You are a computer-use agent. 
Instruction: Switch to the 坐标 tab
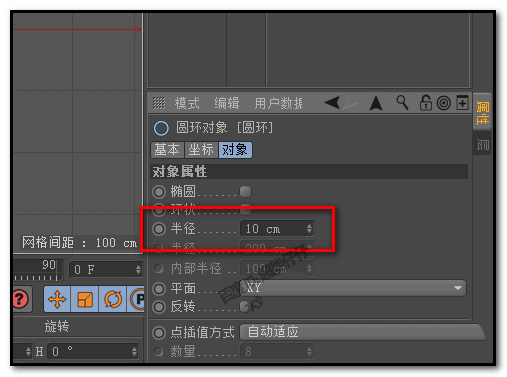tap(201, 150)
